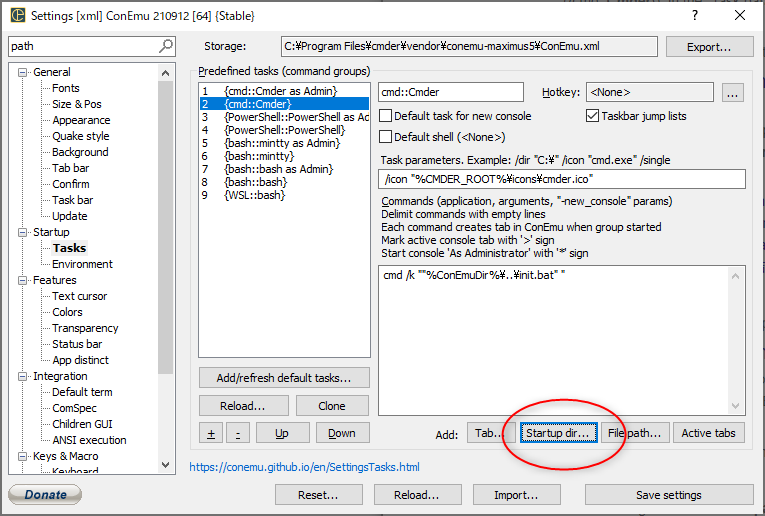Click Save settings button
This screenshot has height=516, width=765.
(669, 495)
